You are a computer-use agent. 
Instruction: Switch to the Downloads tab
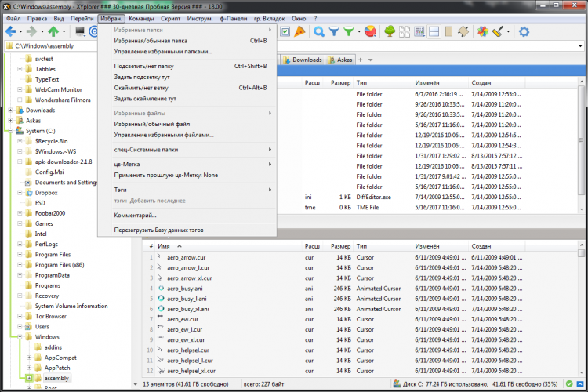pos(302,60)
